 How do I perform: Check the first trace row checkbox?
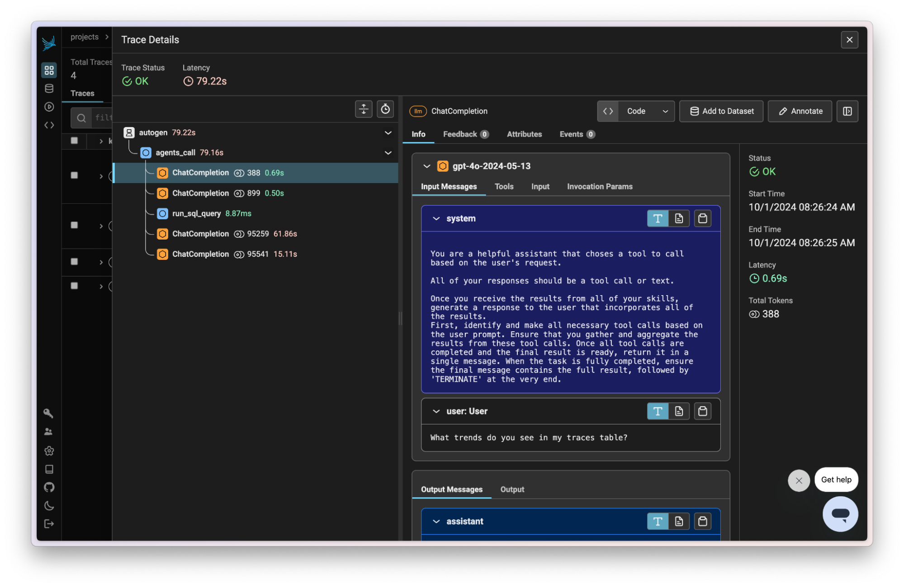(x=75, y=175)
